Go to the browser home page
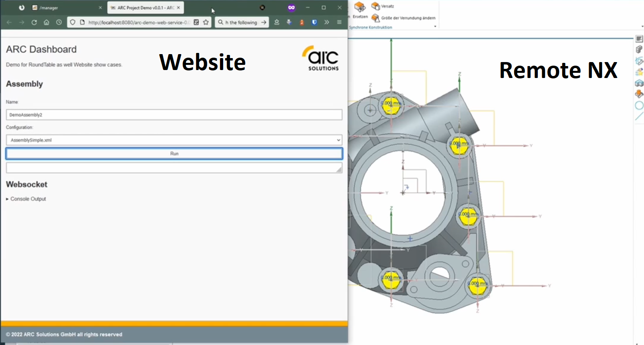This screenshot has height=345, width=644. [x=47, y=22]
